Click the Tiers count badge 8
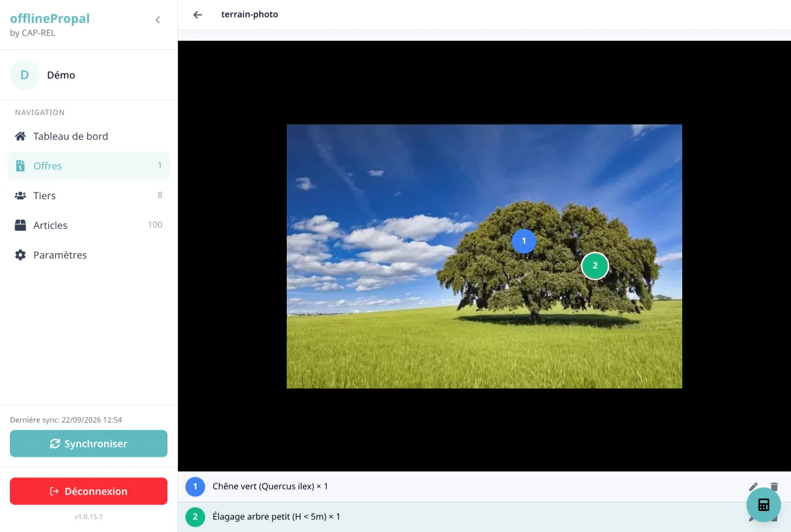The image size is (791, 532). 160,196
